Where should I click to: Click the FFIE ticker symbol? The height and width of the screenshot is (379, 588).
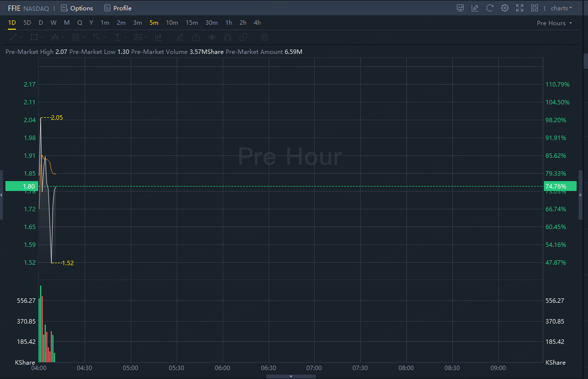pos(14,8)
